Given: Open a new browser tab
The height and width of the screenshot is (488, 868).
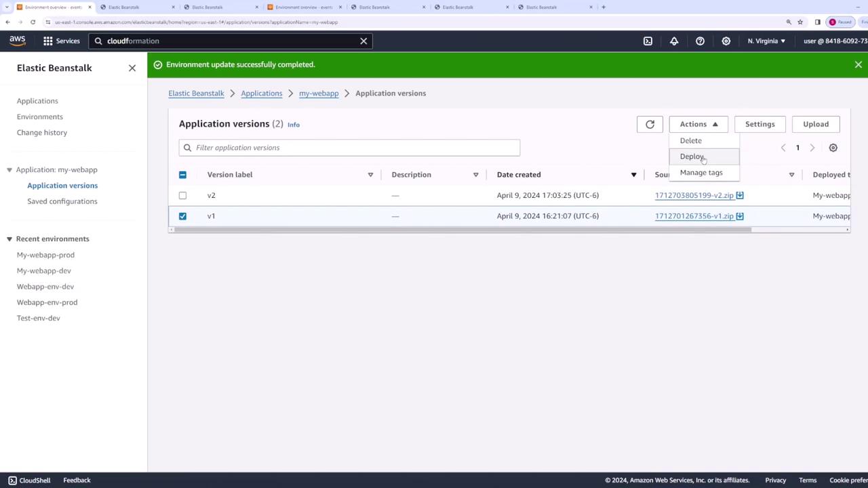Looking at the screenshot, I should [604, 7].
